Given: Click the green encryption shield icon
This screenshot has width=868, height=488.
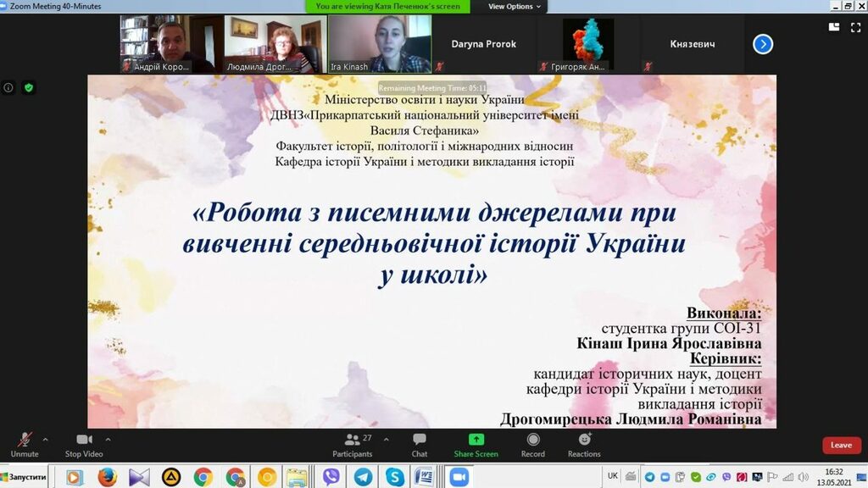Looking at the screenshot, I should [x=29, y=87].
